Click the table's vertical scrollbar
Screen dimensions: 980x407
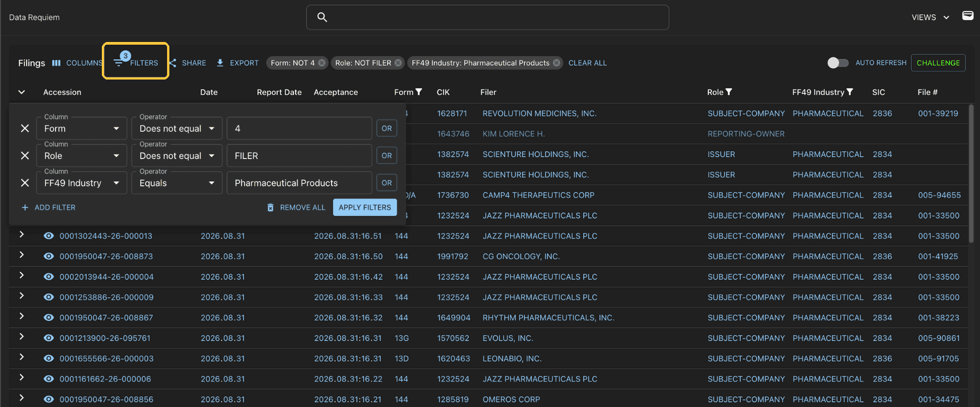coord(971,174)
